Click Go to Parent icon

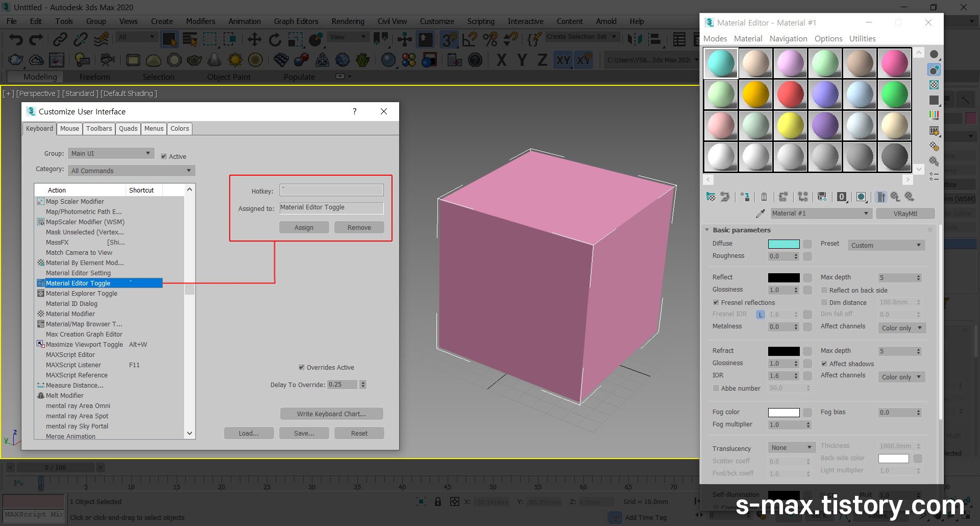(x=895, y=197)
